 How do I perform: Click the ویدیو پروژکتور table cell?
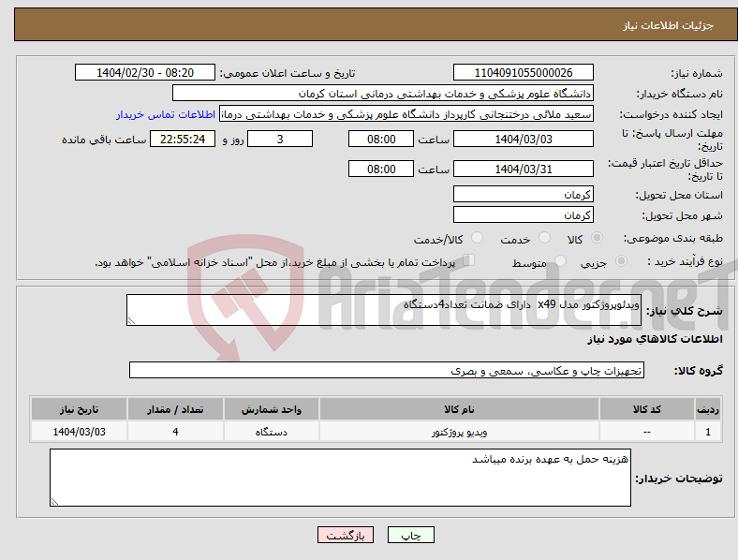[459, 432]
